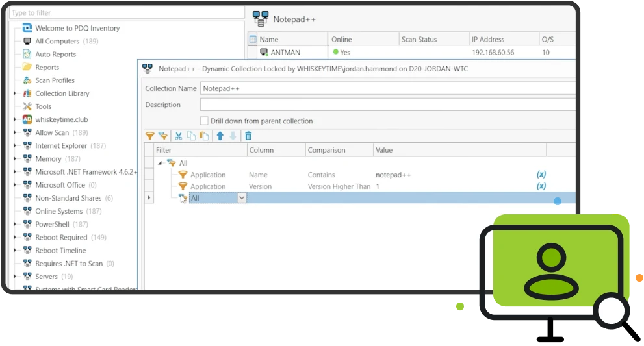This screenshot has width=644, height=346.
Task: Enable Drill down from parent collection
Action: [x=204, y=121]
